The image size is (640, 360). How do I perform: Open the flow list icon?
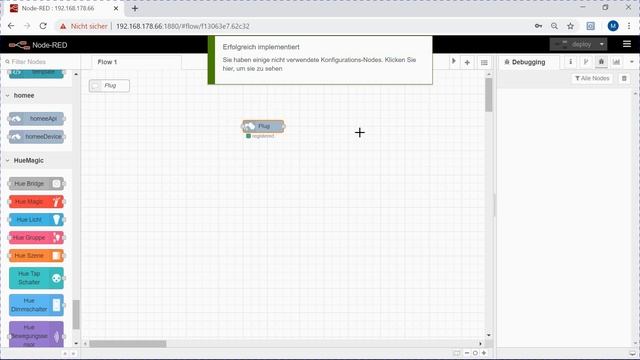(x=484, y=62)
